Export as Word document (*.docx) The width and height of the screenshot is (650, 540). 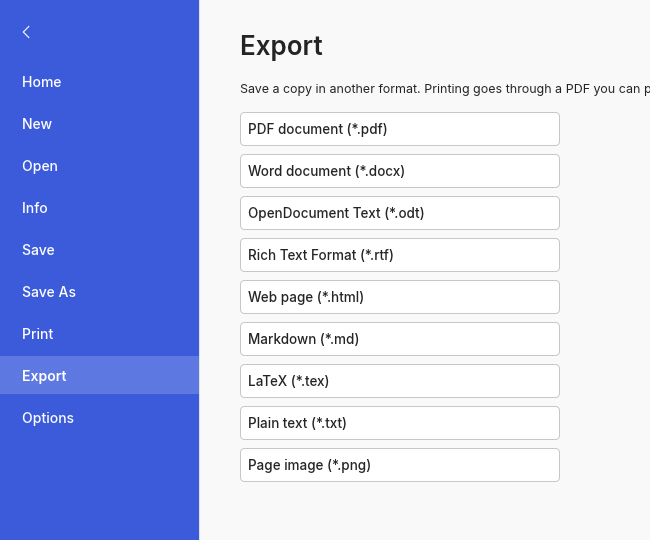click(x=400, y=171)
